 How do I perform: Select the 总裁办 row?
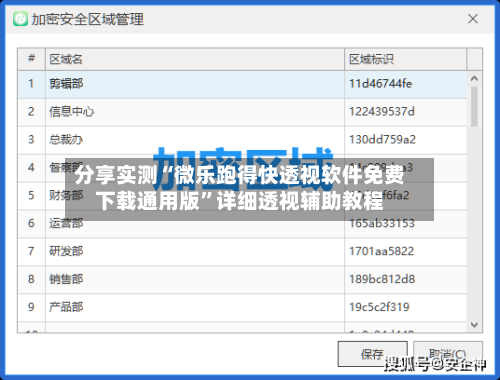[242, 140]
